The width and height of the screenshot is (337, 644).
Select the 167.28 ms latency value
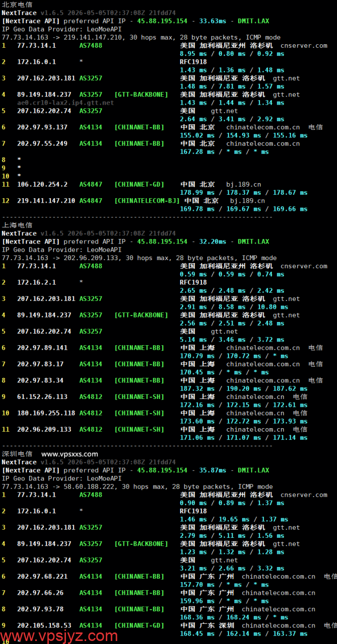click(x=197, y=151)
